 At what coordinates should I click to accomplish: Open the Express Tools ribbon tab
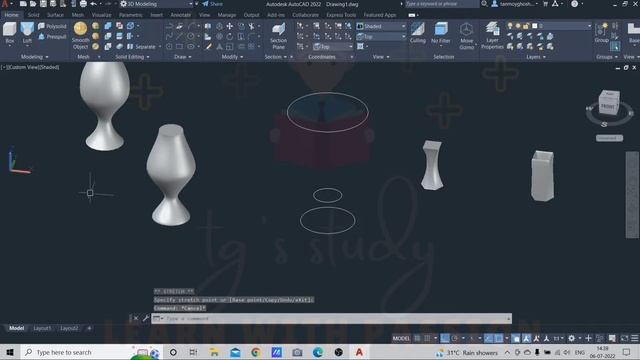(x=341, y=15)
